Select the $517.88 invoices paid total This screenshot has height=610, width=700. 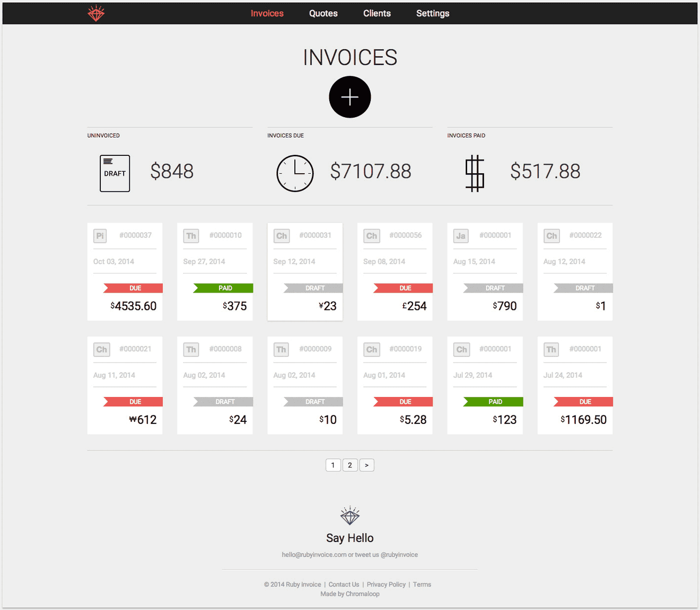click(545, 171)
